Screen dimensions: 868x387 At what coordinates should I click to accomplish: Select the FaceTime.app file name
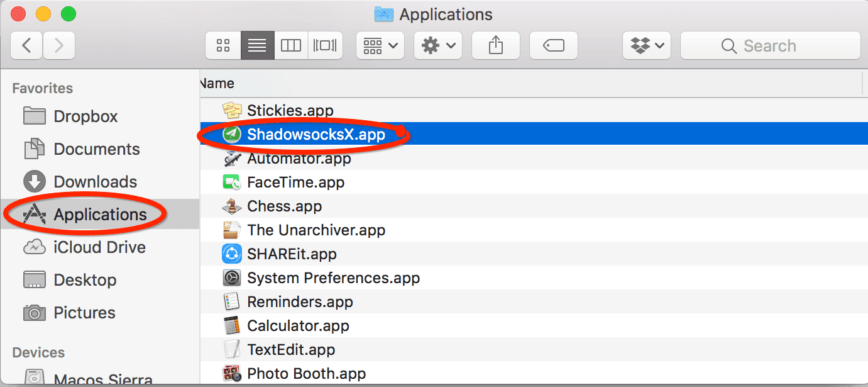coord(296,182)
